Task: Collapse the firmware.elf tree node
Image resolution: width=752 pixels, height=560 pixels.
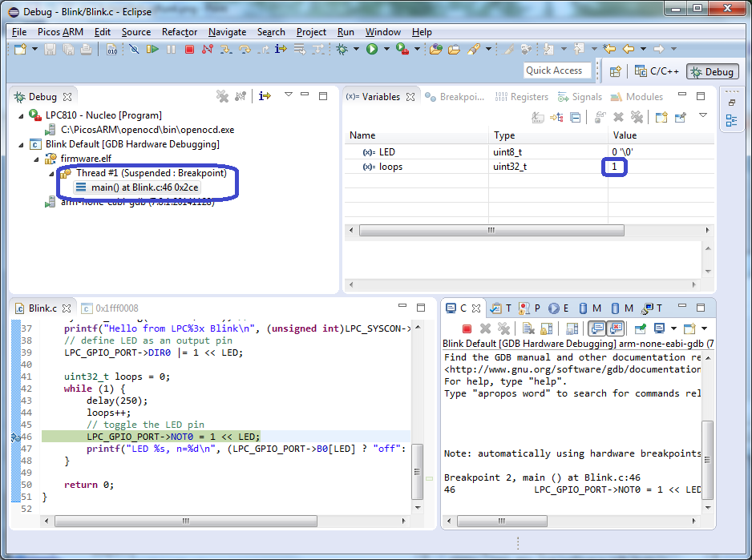Action: 36,159
